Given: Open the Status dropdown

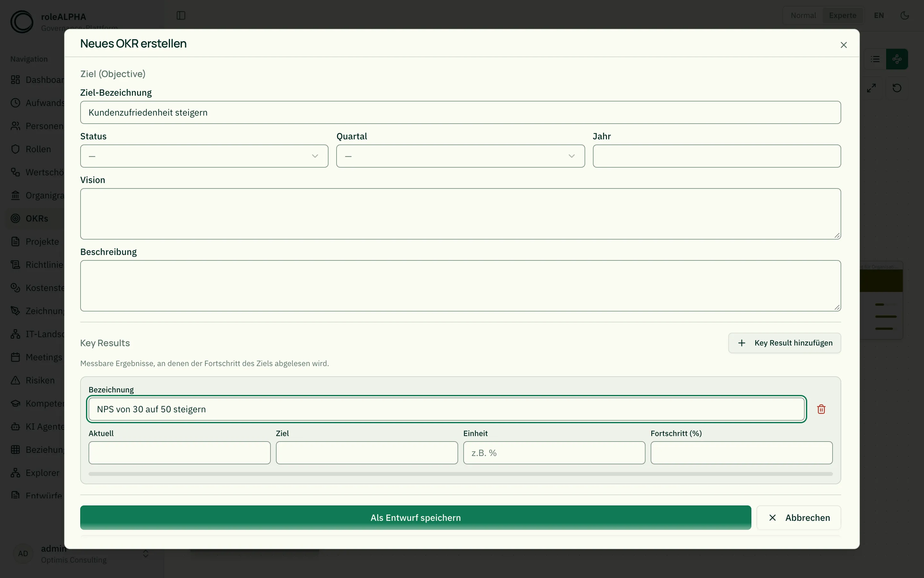Looking at the screenshot, I should [x=204, y=156].
